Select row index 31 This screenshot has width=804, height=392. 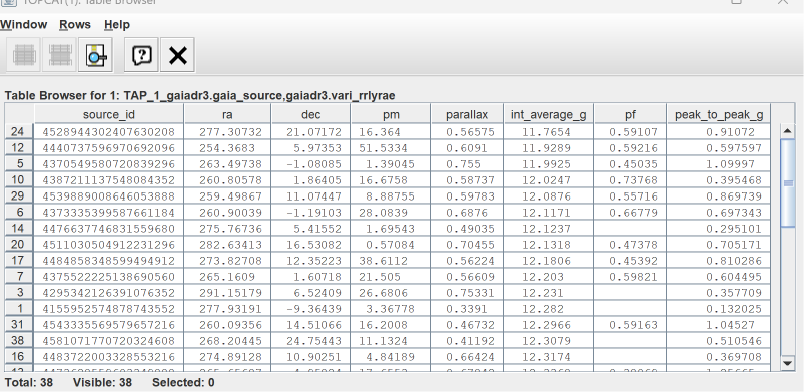pos(18,325)
